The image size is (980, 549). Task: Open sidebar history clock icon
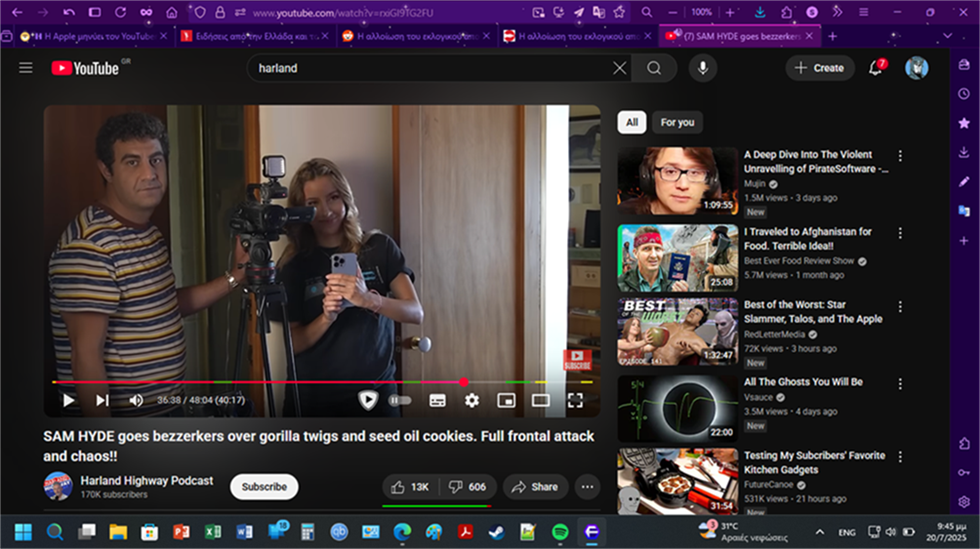(964, 94)
